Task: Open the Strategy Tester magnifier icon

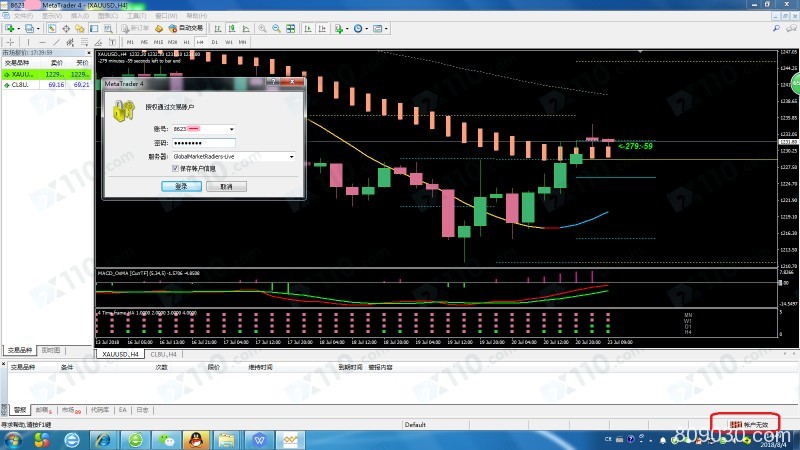Action: (x=108, y=29)
